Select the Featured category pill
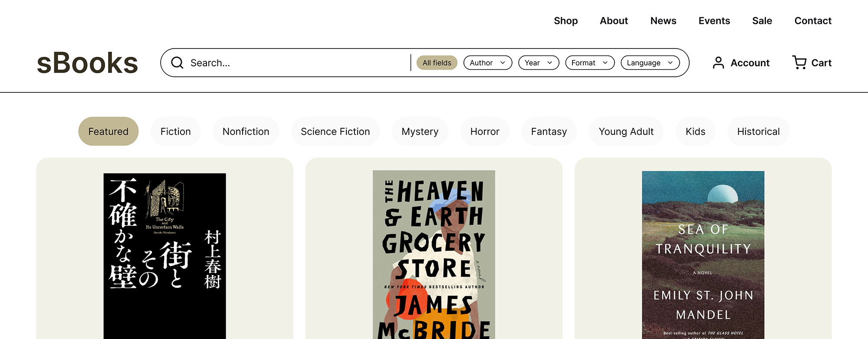The height and width of the screenshot is (339, 868). 108,131
